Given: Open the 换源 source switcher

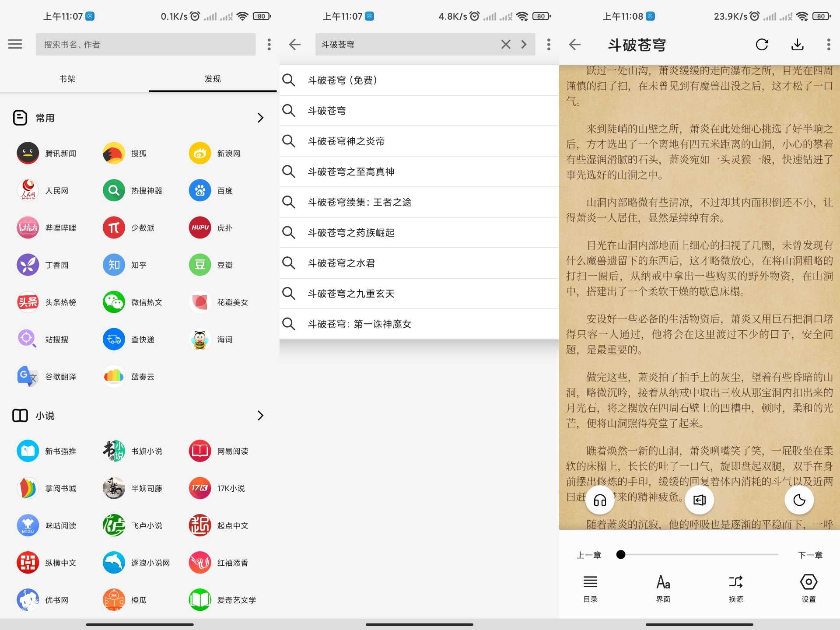Looking at the screenshot, I should (736, 588).
